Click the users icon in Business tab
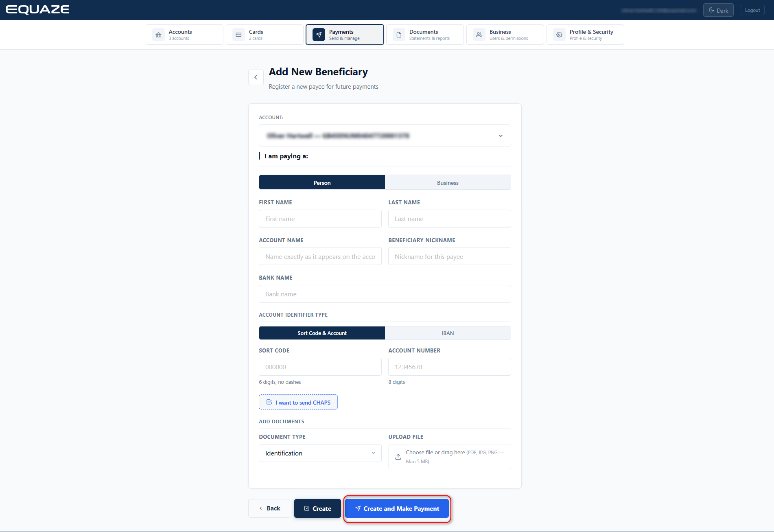774x532 pixels. click(x=479, y=35)
